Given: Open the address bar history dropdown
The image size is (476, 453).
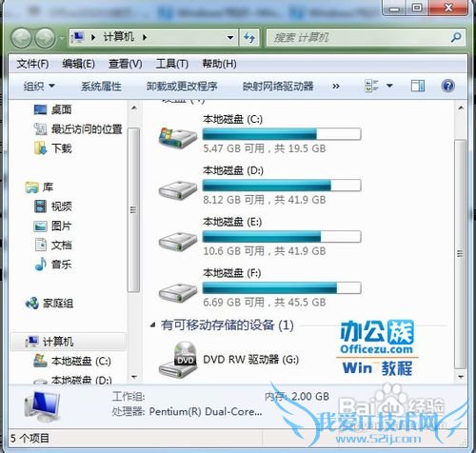Looking at the screenshot, I should [x=230, y=38].
